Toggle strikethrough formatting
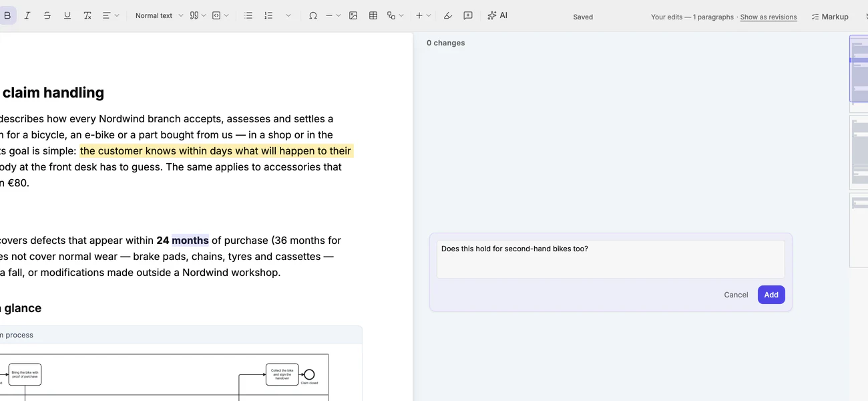The width and height of the screenshot is (868, 401). (x=47, y=15)
